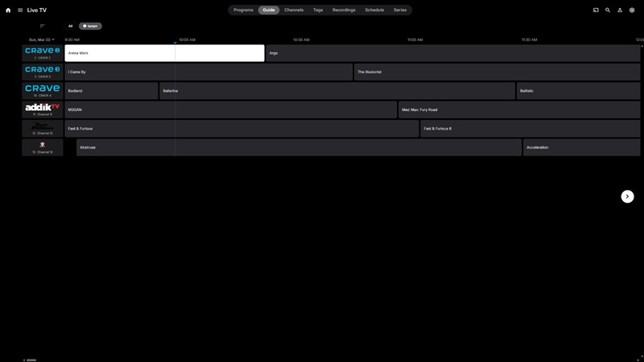Click the 9:30 AM time label
The width and height of the screenshot is (644, 362).
click(72, 39)
